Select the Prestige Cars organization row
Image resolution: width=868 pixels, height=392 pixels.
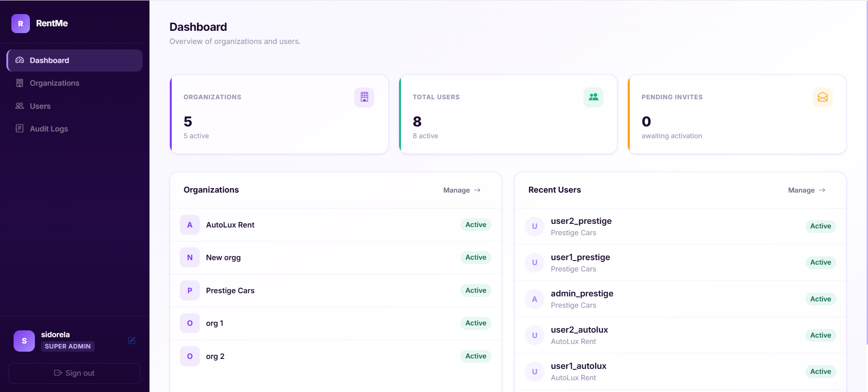[335, 290]
